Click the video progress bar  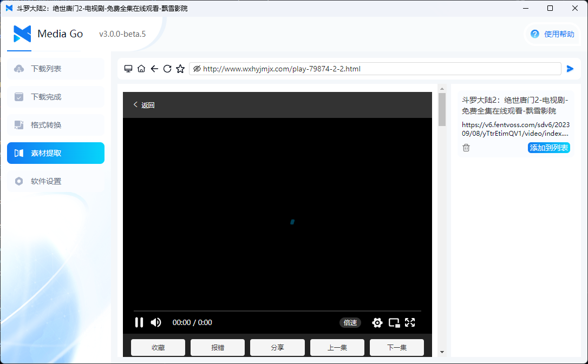point(278,311)
